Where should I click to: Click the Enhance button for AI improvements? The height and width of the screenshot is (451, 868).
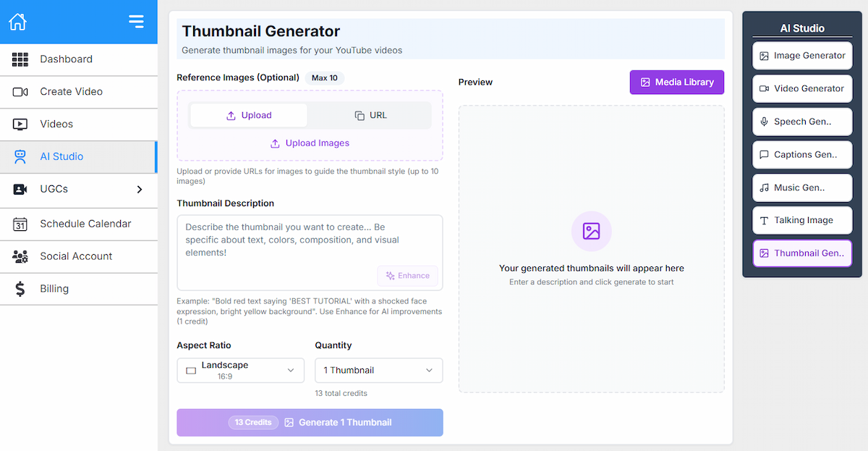407,276
